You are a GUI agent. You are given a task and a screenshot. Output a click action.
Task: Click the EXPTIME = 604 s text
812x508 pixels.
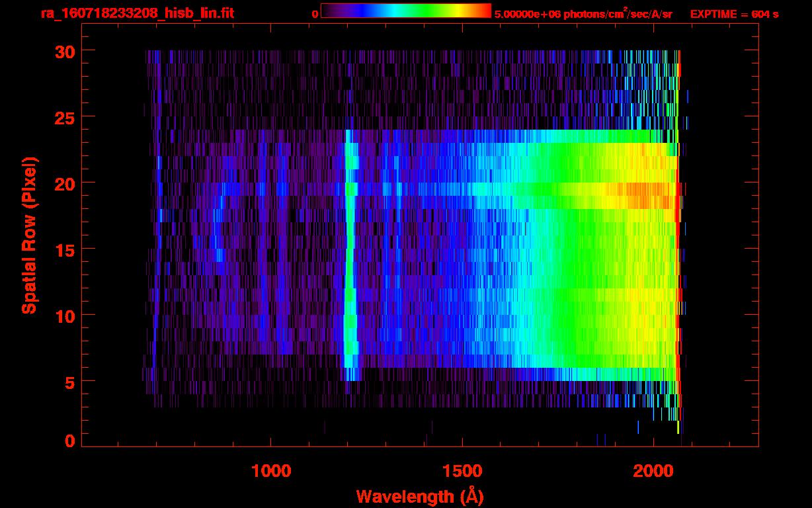[x=734, y=14]
